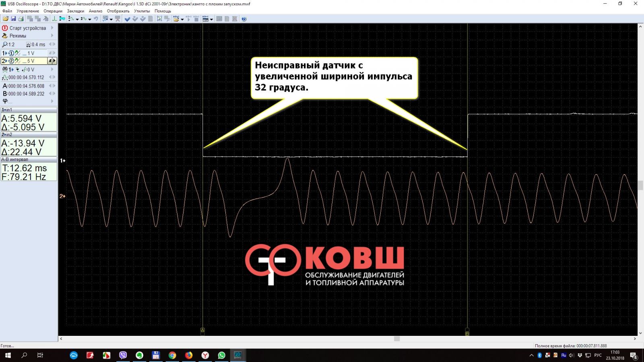The width and height of the screenshot is (644, 362).
Task: Click the Open file folder icon
Action: [x=6, y=19]
